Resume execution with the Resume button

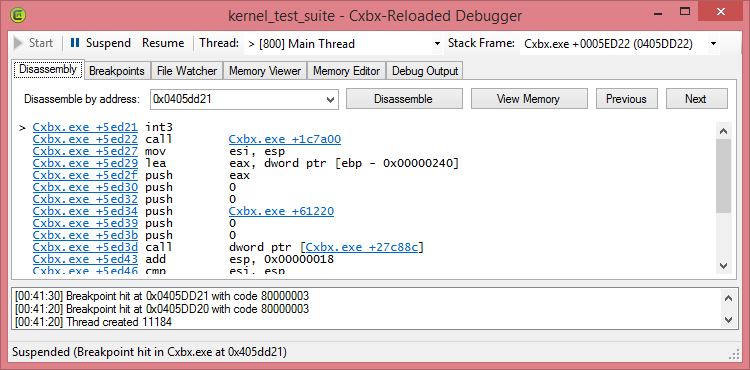point(163,43)
